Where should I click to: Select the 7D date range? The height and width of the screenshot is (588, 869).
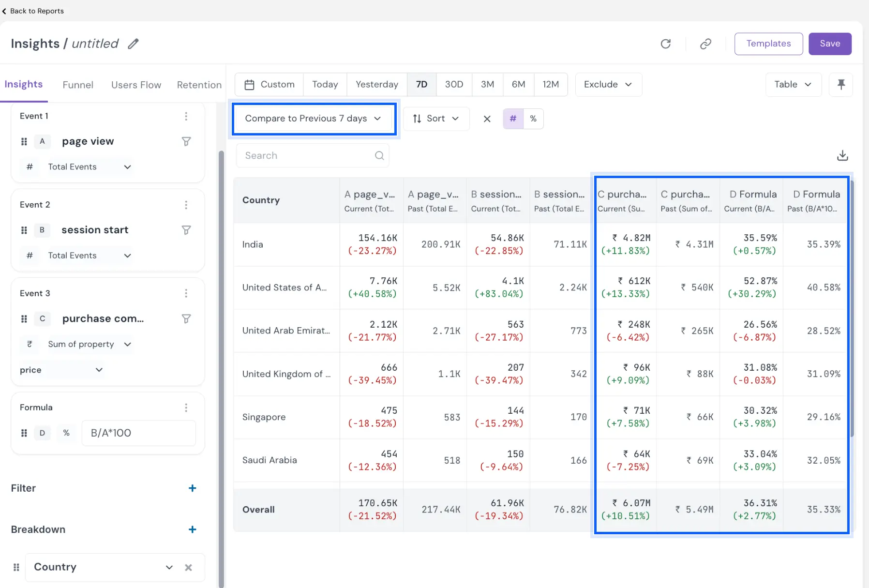pos(422,84)
